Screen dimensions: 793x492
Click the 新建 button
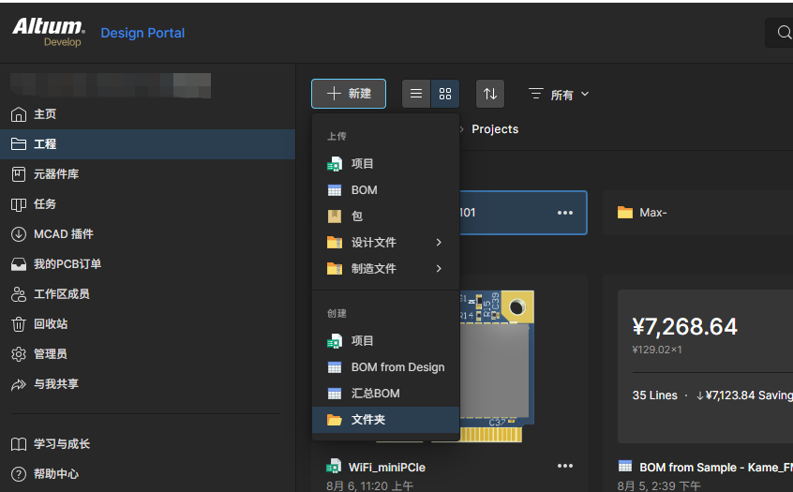(x=348, y=94)
